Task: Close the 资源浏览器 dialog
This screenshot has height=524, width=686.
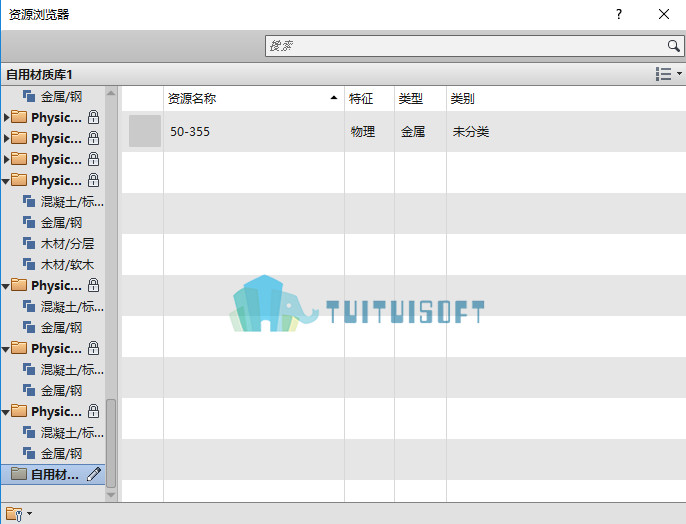Action: coord(664,14)
